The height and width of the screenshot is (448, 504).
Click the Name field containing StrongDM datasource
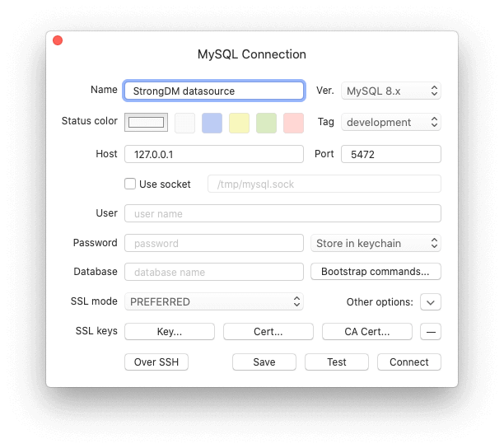coord(214,91)
